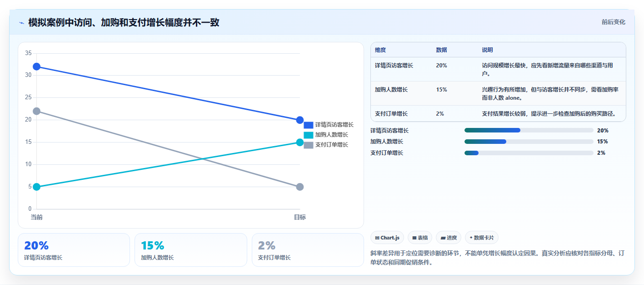
Task: Click the cyan data point at 当前
Action: (37, 187)
